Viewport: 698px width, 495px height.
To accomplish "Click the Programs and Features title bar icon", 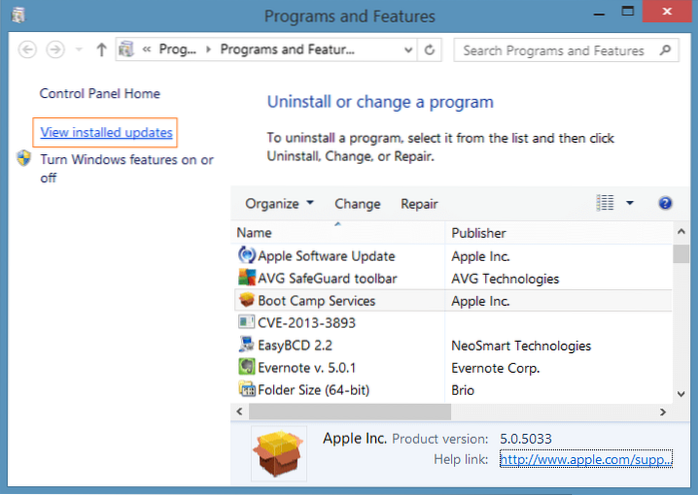I will pyautogui.click(x=18, y=15).
